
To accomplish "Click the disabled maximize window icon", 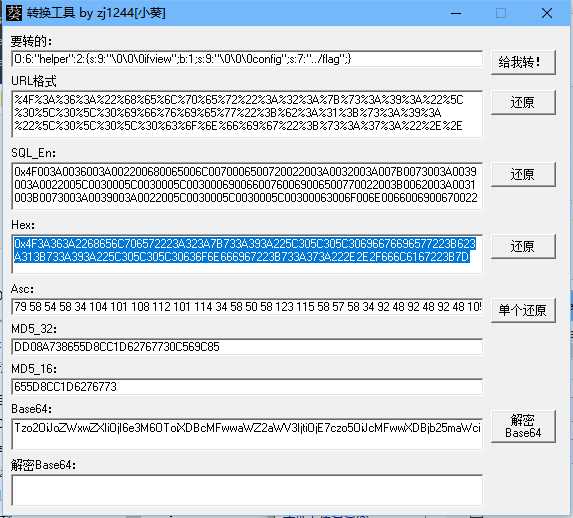I will (x=501, y=13).
